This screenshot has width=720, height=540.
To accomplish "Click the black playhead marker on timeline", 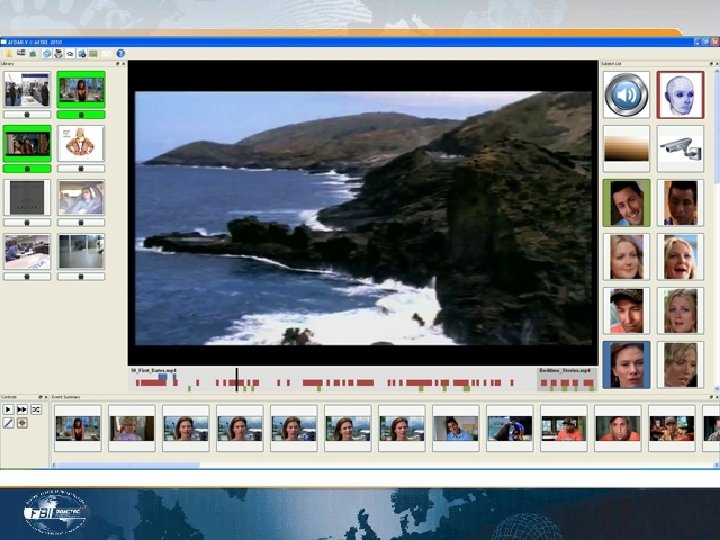I will pyautogui.click(x=237, y=380).
